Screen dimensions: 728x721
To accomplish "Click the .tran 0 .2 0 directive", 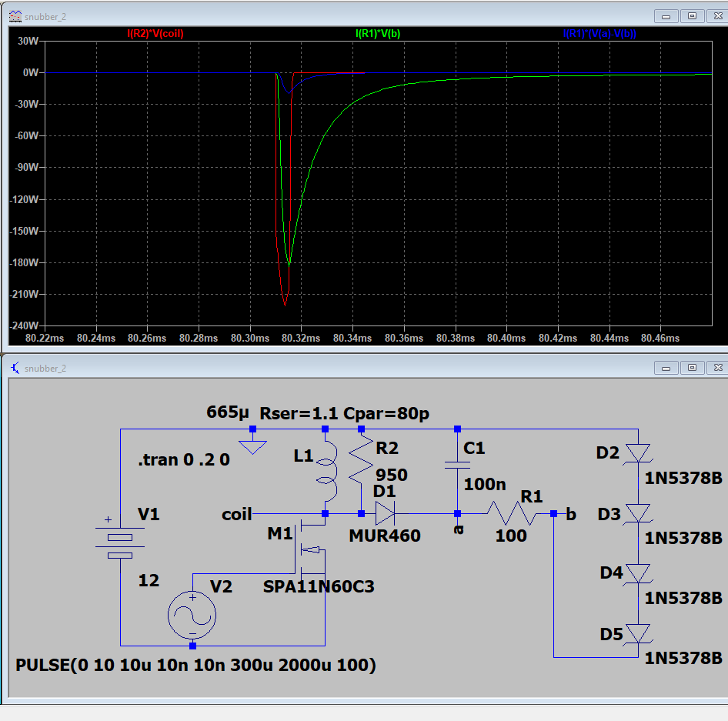I will coord(183,461).
